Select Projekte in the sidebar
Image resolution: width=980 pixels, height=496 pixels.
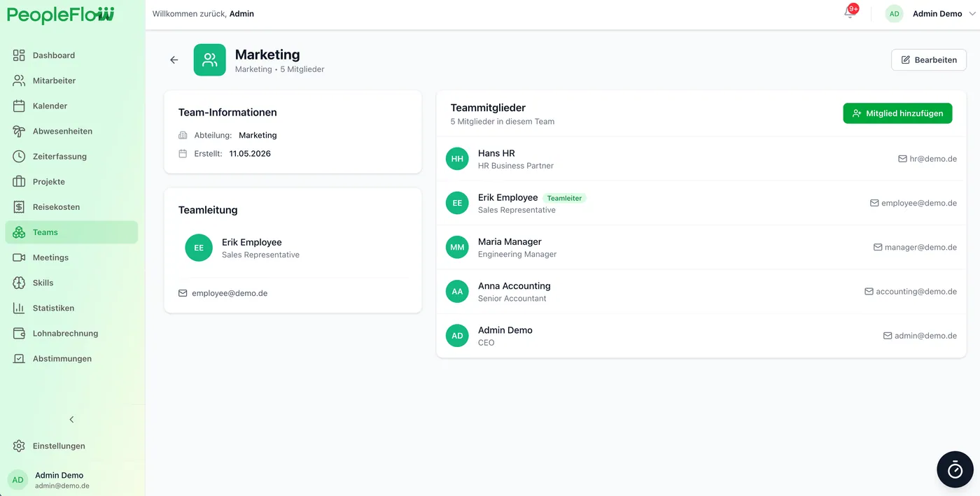point(71,182)
